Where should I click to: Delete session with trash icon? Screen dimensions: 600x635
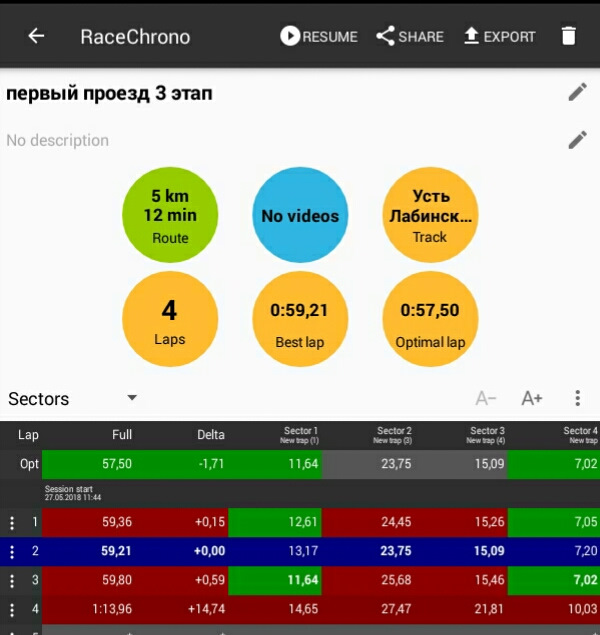coord(568,36)
